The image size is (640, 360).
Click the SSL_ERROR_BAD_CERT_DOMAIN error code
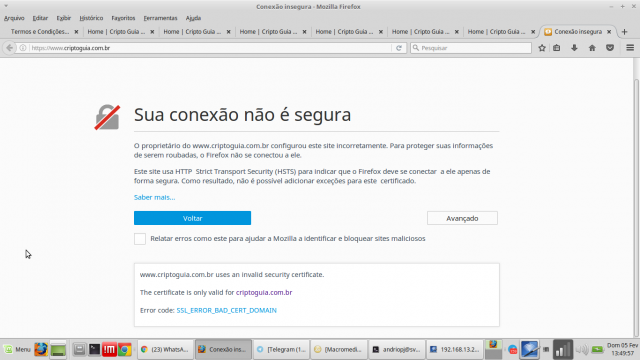point(227,310)
